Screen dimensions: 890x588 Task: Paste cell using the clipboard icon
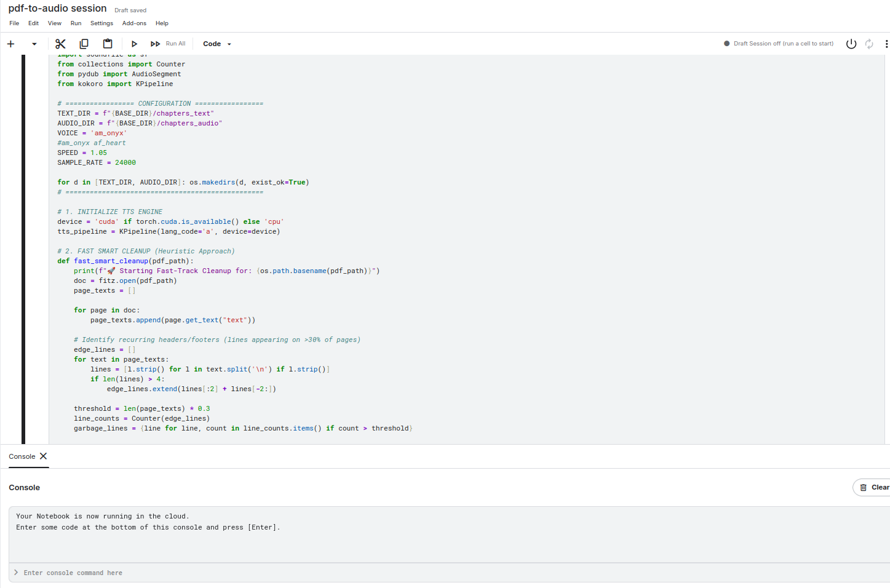coord(108,44)
